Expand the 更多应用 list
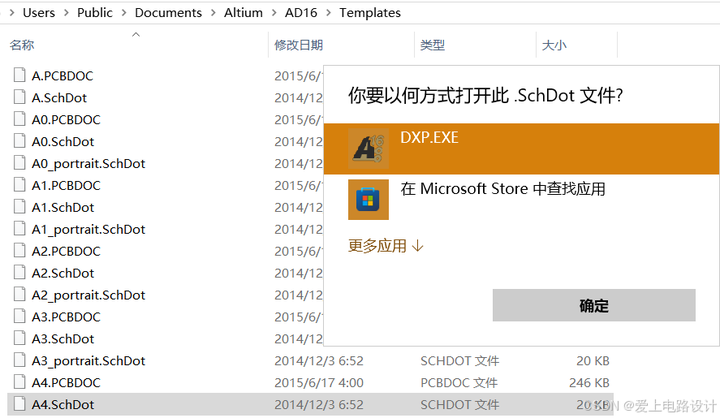The width and height of the screenshot is (720, 418). point(386,246)
